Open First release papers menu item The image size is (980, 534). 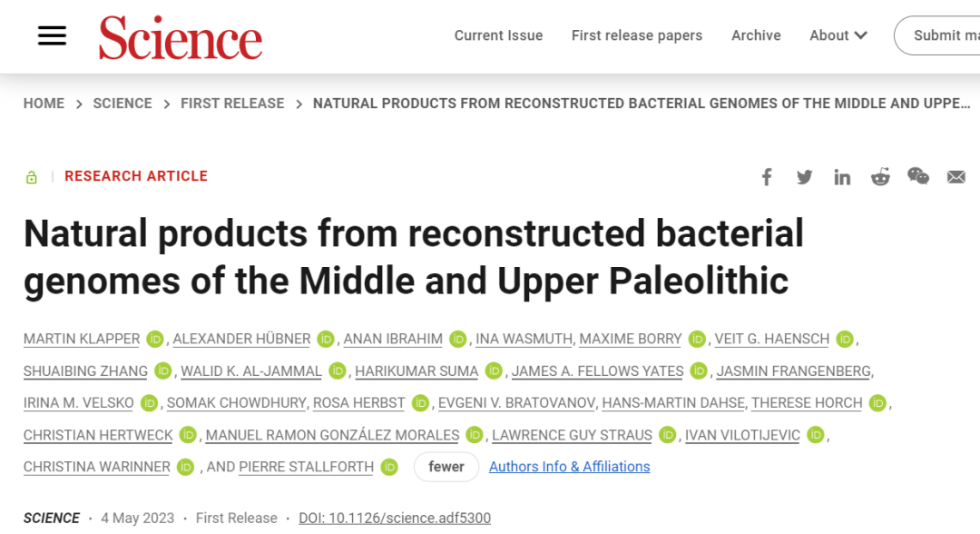click(x=637, y=35)
